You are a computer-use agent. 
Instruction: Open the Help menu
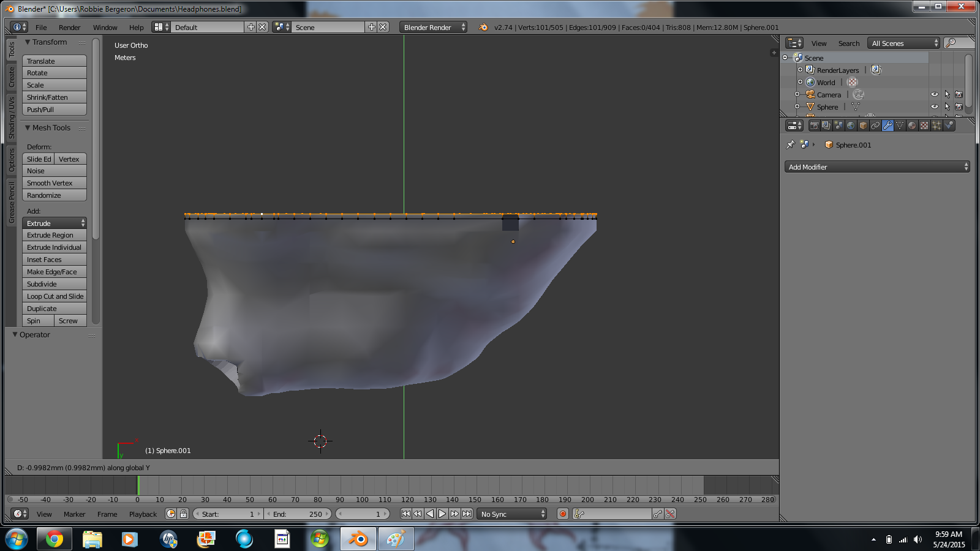click(x=136, y=27)
